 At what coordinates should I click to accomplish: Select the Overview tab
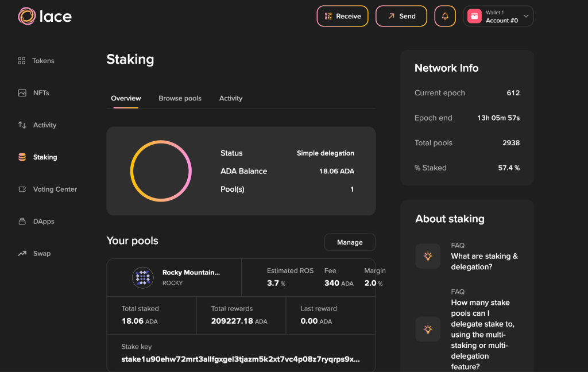click(126, 98)
